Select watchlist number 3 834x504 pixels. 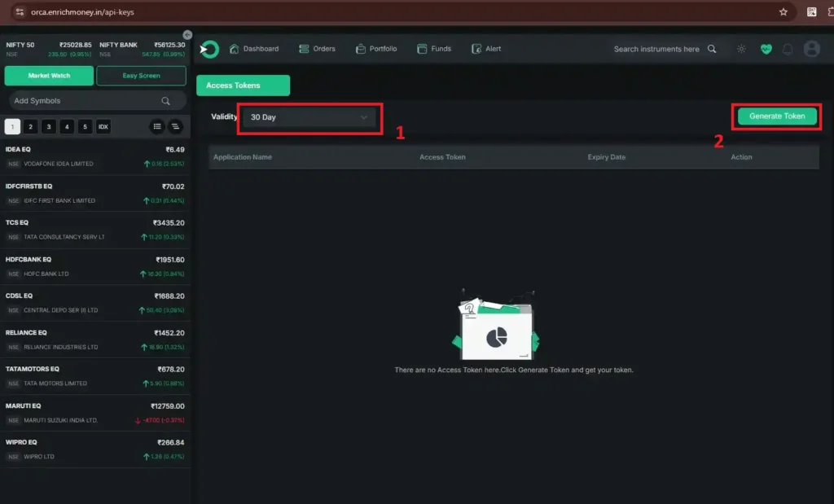click(48, 126)
